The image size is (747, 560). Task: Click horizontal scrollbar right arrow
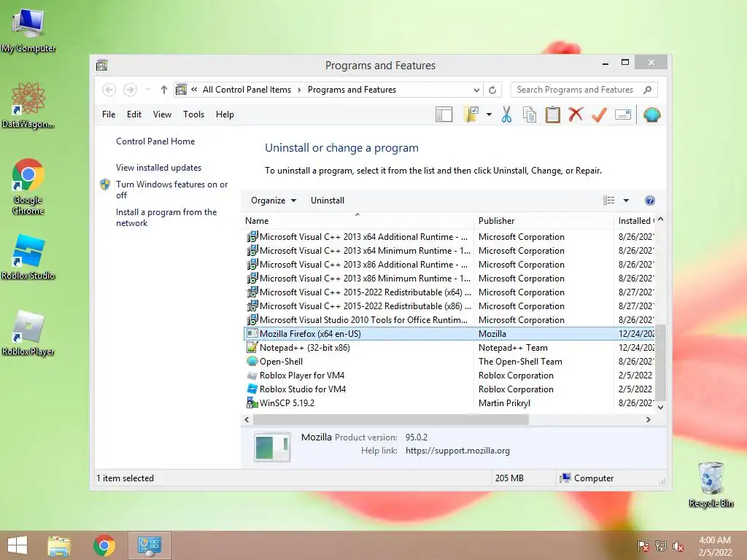[648, 419]
